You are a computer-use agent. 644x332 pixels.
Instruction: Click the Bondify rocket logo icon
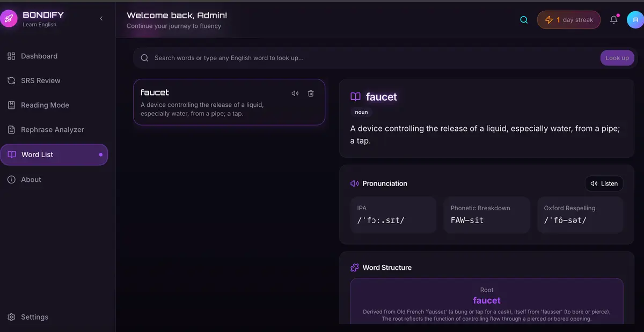click(x=9, y=19)
